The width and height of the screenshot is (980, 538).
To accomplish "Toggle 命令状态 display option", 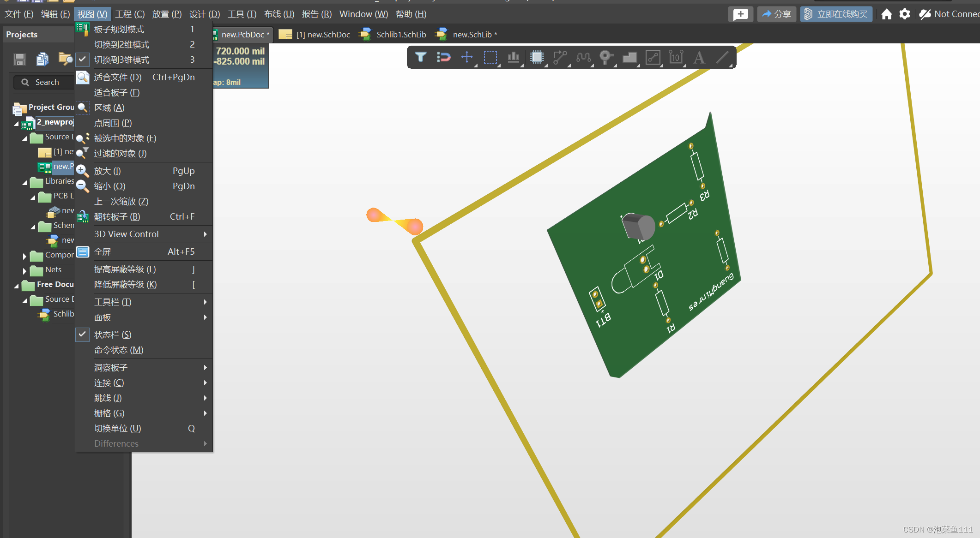I will (118, 350).
